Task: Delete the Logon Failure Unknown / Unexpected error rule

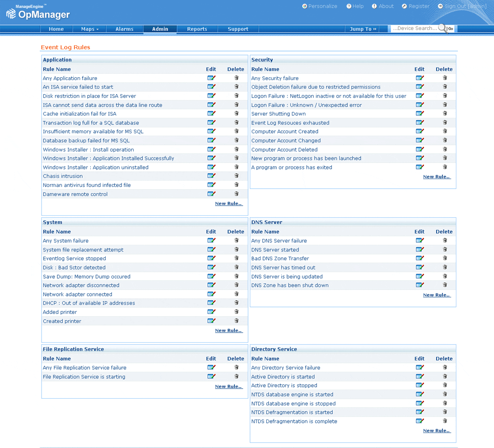Action: click(445, 105)
